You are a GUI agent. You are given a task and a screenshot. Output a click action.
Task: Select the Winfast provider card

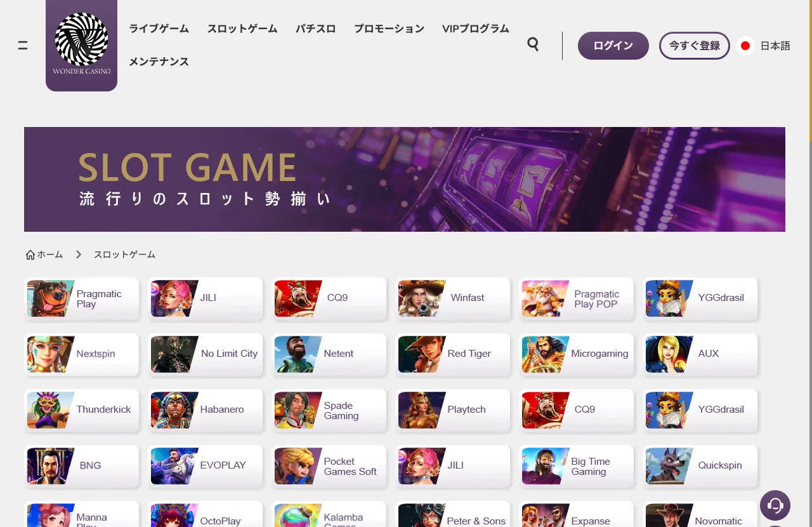click(452, 298)
